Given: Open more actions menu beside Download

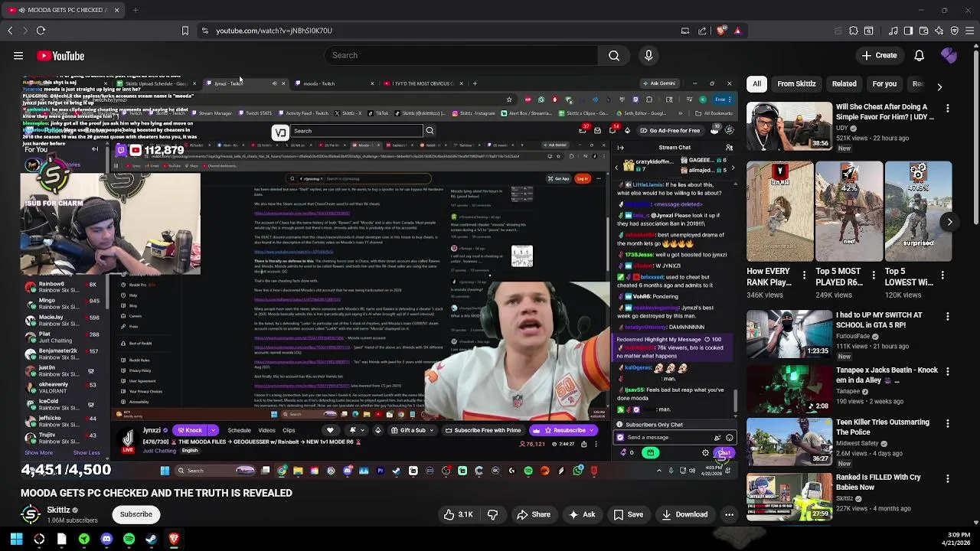Looking at the screenshot, I should tap(729, 515).
